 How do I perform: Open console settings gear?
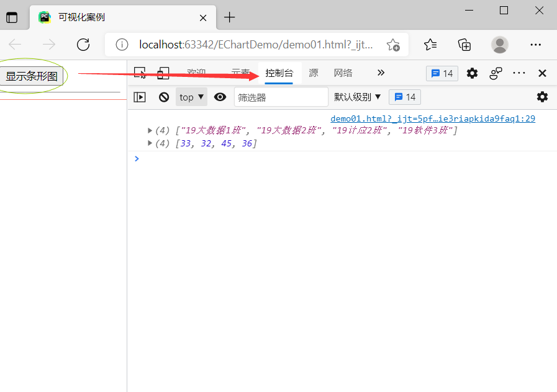click(542, 97)
